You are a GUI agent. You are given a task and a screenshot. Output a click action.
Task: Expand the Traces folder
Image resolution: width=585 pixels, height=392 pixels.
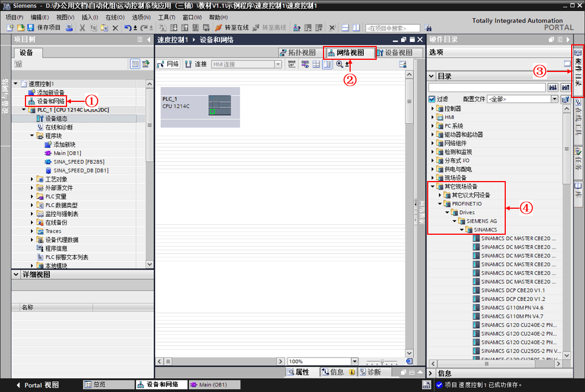click(x=32, y=231)
